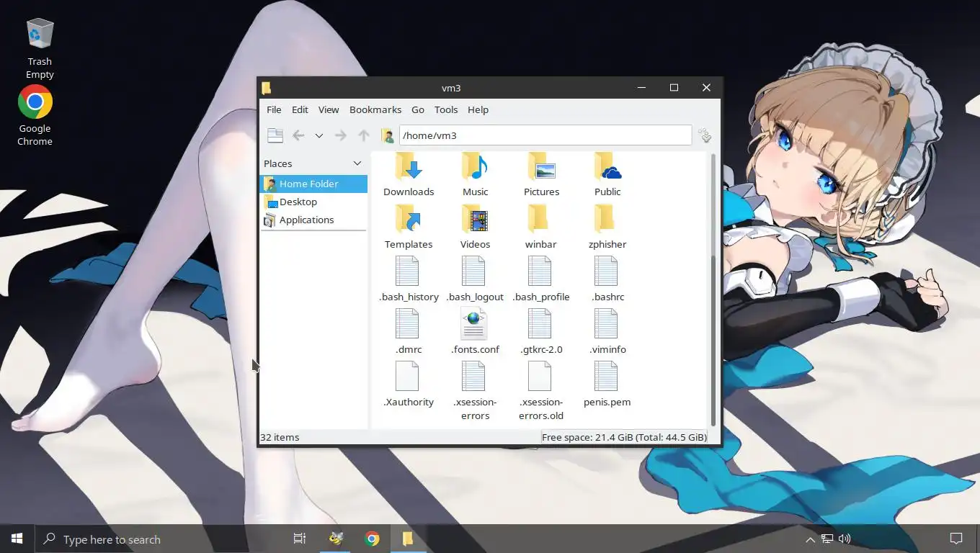Image resolution: width=980 pixels, height=553 pixels.
Task: Open the Pictures folder icon
Action: coord(541,167)
